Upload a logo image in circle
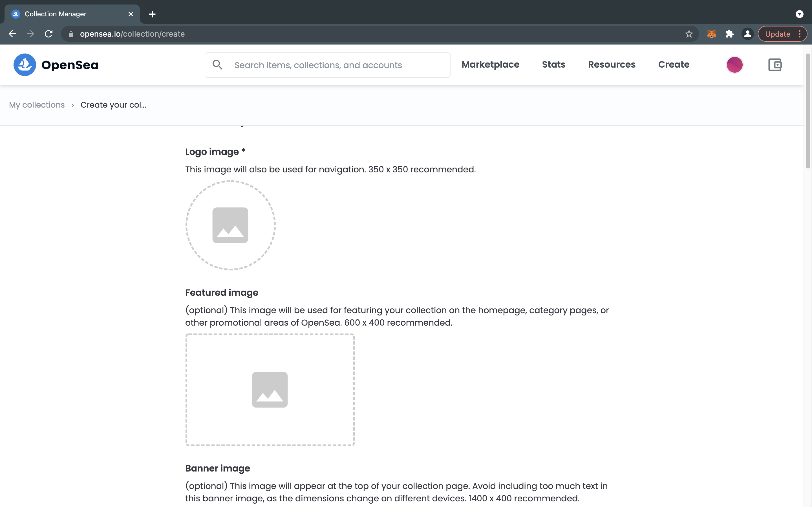 (x=231, y=225)
